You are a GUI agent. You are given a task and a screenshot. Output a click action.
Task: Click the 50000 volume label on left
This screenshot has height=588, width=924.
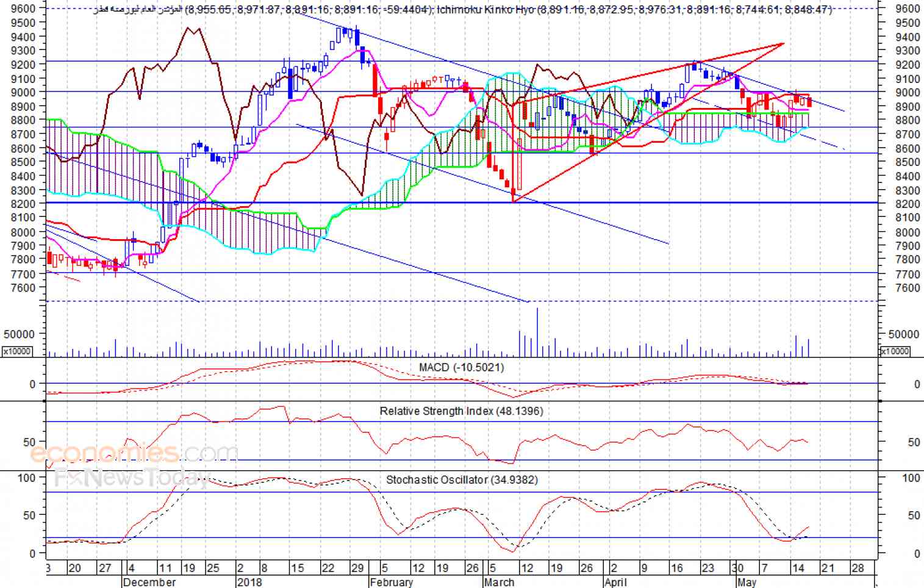(x=20, y=334)
